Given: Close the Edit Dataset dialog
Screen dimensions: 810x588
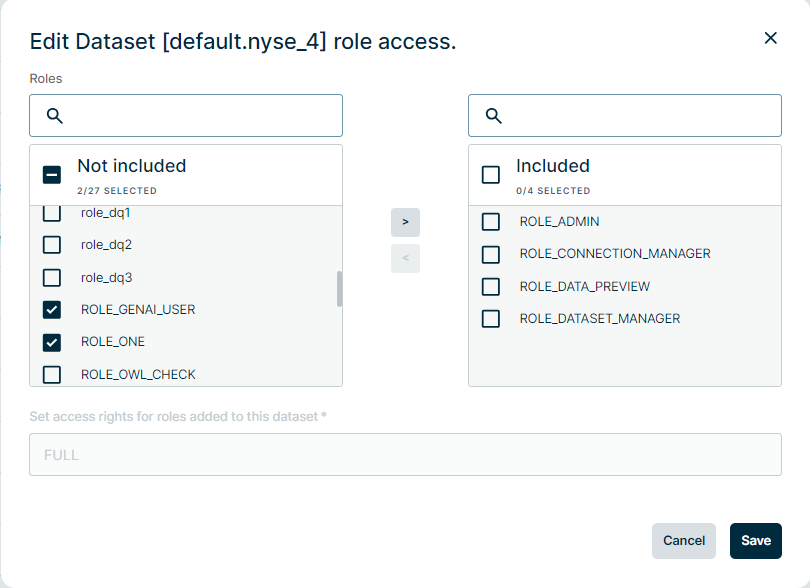Looking at the screenshot, I should pos(770,38).
